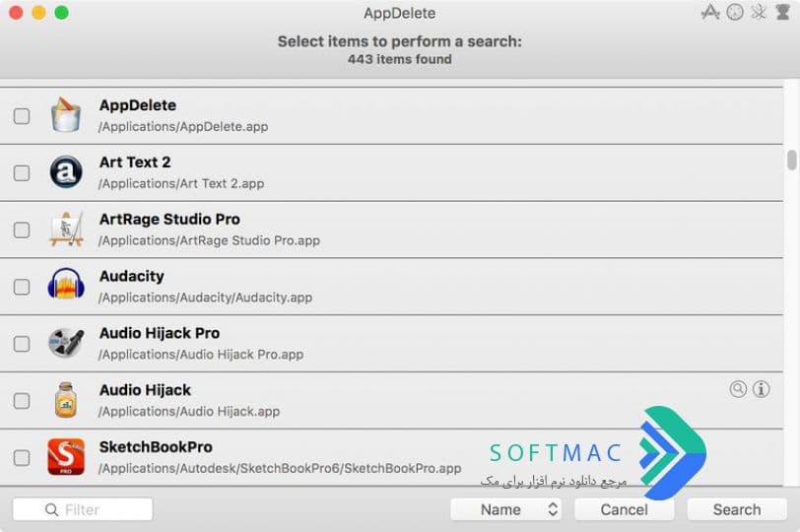Click the magnifier icon on the Audio Hijack row

[x=738, y=389]
